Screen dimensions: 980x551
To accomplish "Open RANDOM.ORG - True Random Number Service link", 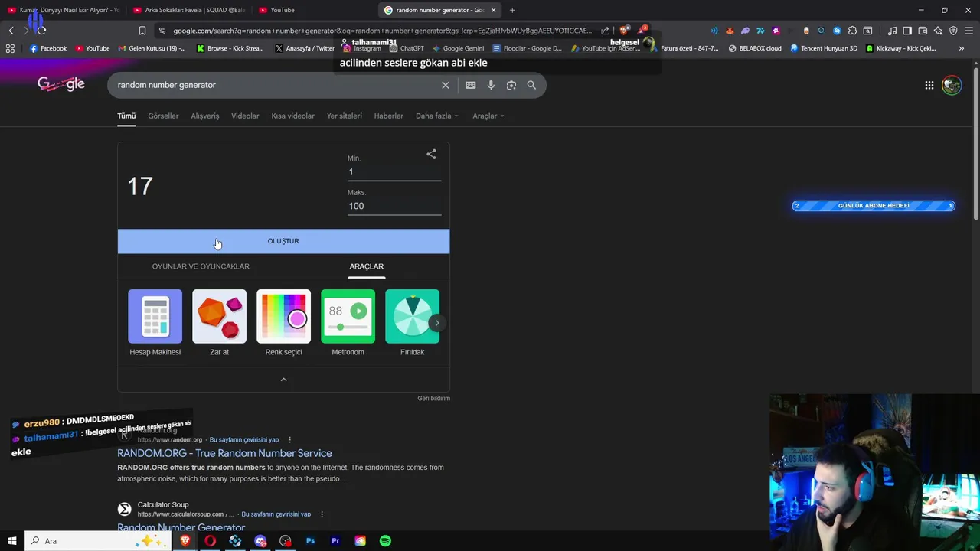I will coord(224,453).
